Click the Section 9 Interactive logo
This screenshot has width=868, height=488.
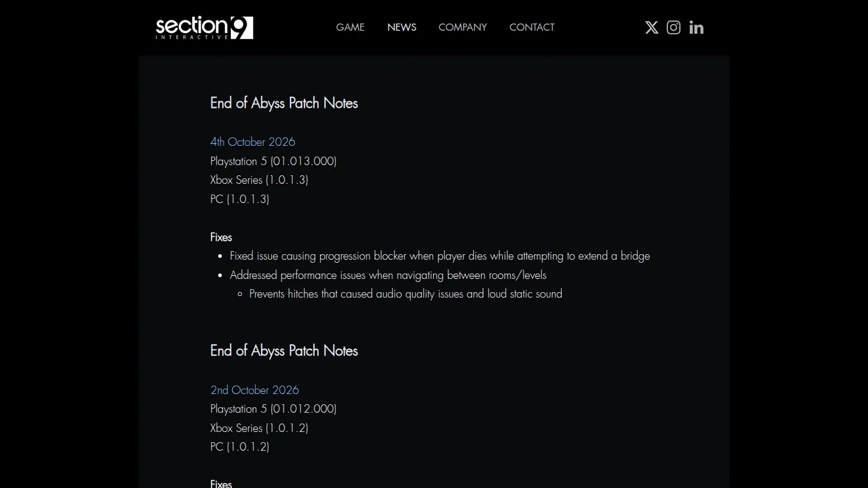(204, 28)
